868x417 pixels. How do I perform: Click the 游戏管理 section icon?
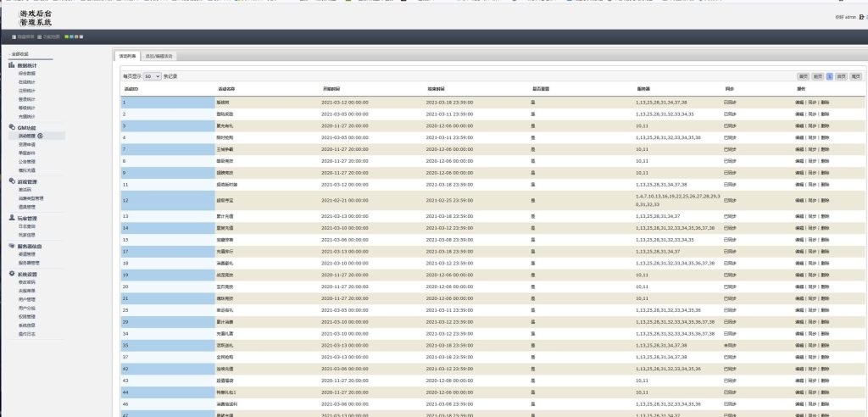click(12, 181)
